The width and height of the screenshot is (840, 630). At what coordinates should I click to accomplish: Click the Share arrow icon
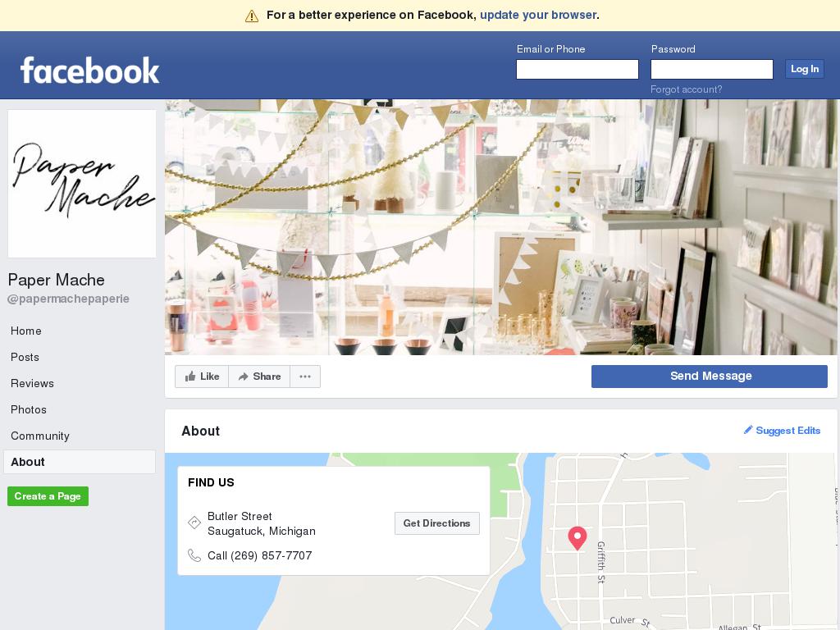click(243, 377)
